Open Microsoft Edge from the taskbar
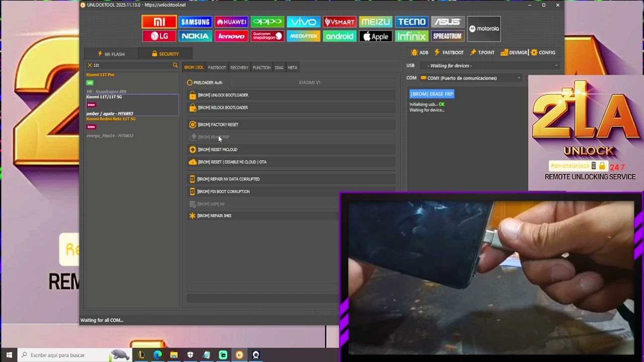The height and width of the screenshot is (362, 644). (157, 355)
